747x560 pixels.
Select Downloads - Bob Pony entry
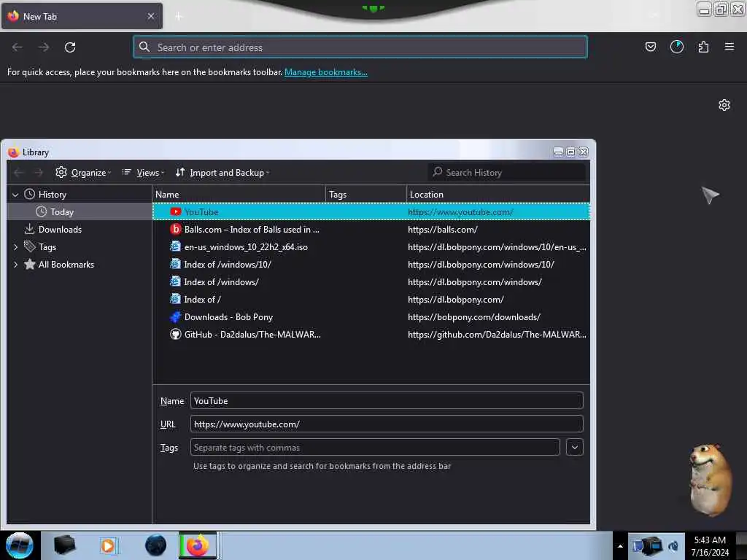(x=371, y=317)
